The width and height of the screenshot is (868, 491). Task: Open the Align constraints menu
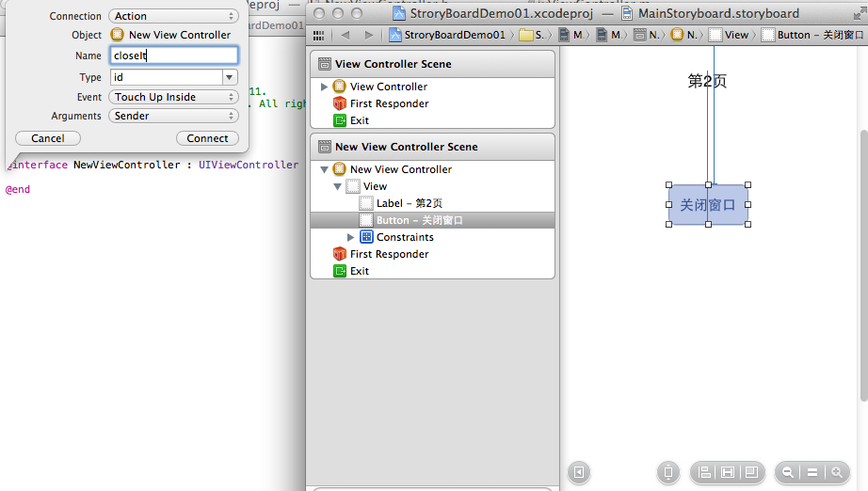tap(704, 473)
